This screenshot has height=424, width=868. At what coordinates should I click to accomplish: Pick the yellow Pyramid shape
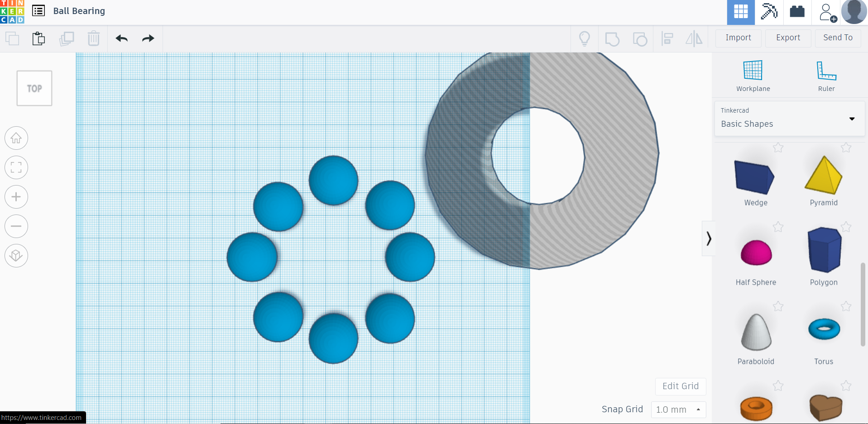[824, 175]
